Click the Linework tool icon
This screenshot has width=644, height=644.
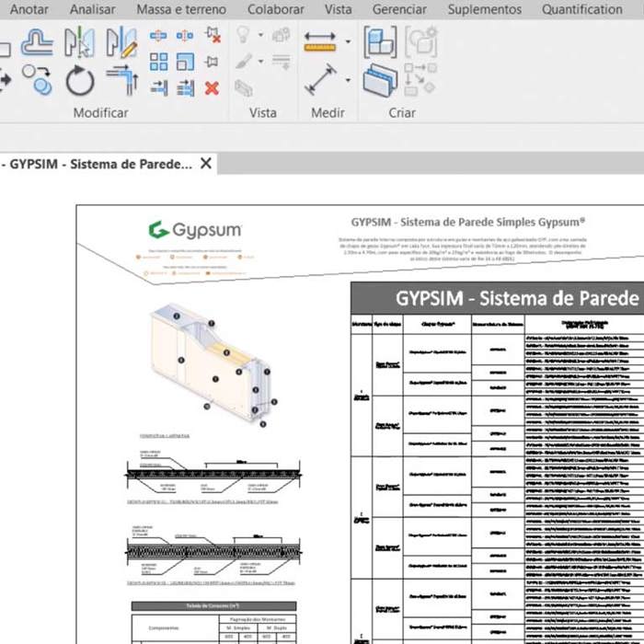point(282,62)
